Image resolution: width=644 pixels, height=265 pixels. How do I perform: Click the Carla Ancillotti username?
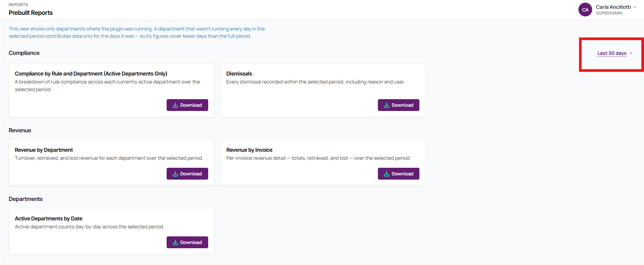(x=613, y=7)
